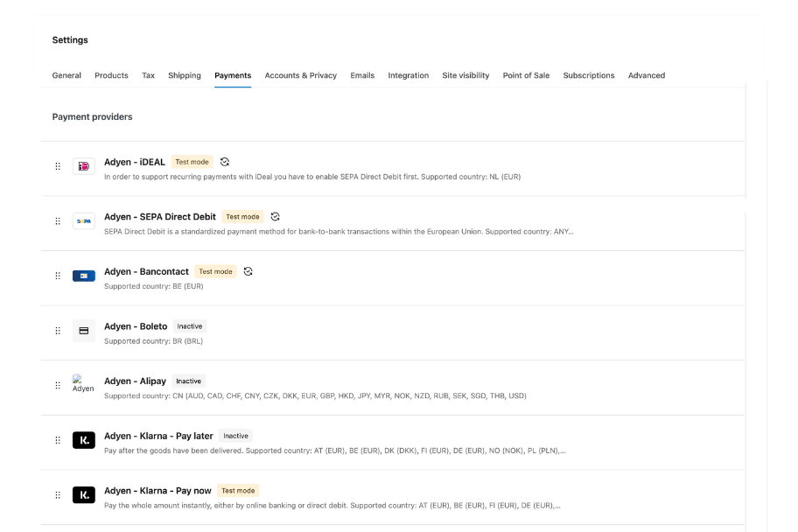Open the Shipping settings tab
Screen dimensions: 798x532
pyautogui.click(x=185, y=75)
